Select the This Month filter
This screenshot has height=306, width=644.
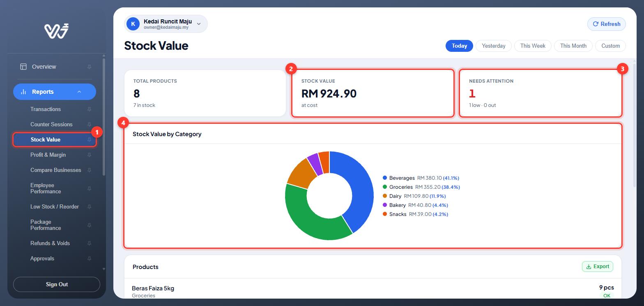[x=573, y=46]
